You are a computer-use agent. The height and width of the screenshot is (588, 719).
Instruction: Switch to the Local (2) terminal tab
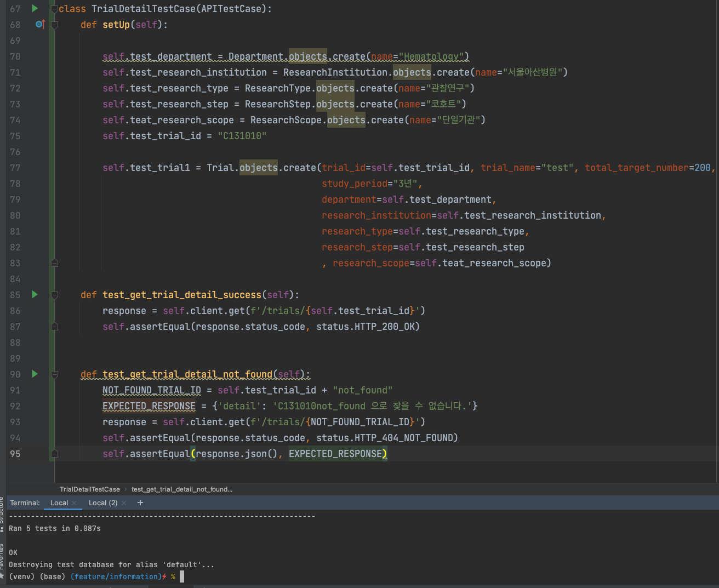103,503
